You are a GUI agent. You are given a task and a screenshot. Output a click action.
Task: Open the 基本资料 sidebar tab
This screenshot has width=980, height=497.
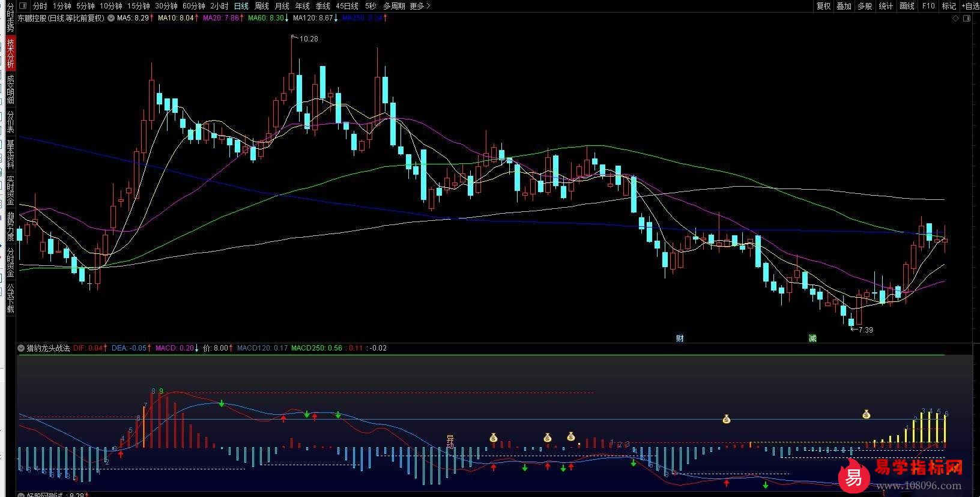(10, 154)
